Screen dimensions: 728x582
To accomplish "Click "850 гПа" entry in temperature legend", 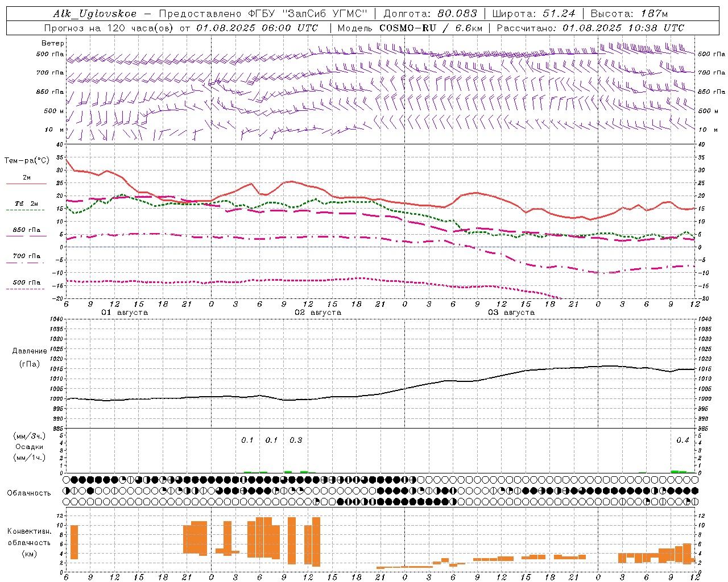I will point(27,230).
